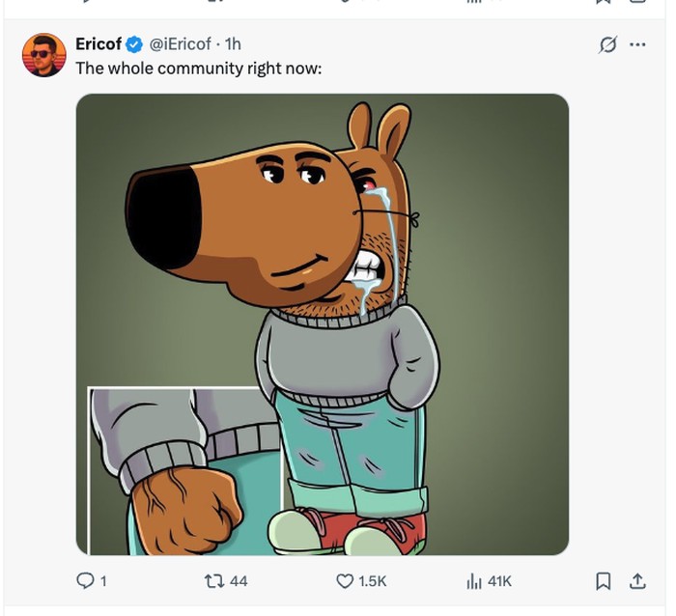676x616 pixels.
Task: Click the Grok slashed-circle icon
Action: (608, 44)
